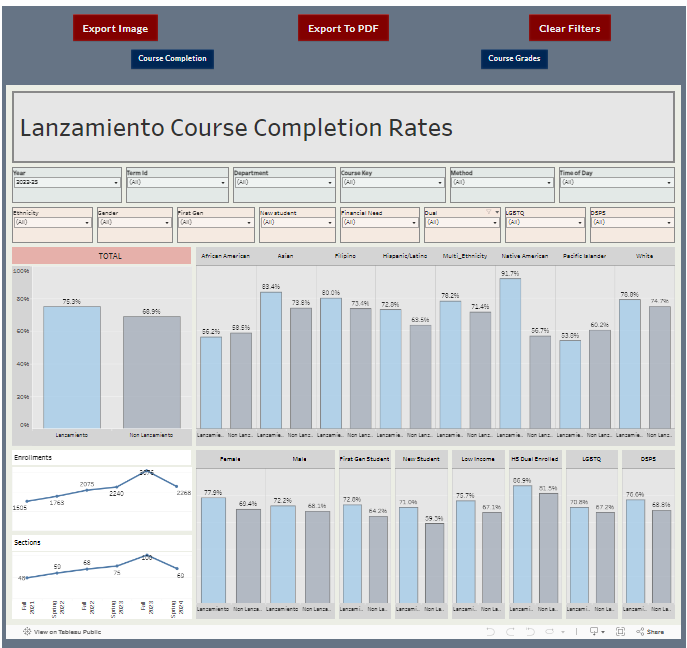
Task: Expand the Time of Day dropdown
Action: (x=615, y=183)
